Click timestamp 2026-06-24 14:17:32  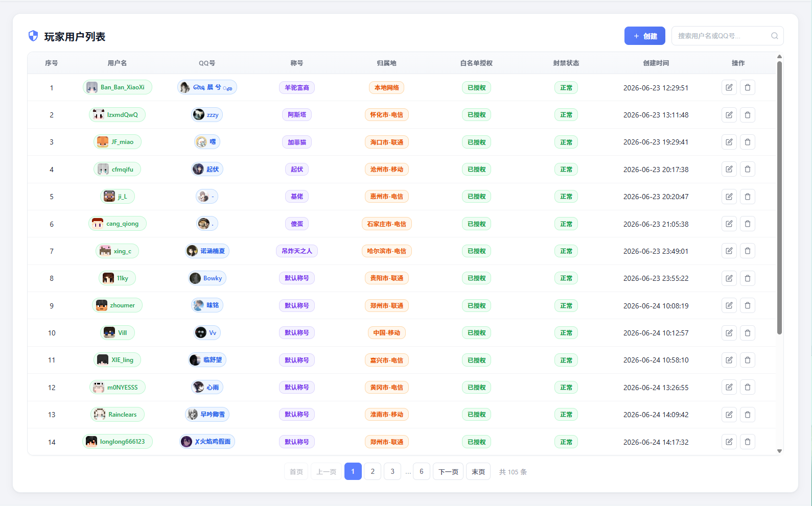pyautogui.click(x=656, y=442)
